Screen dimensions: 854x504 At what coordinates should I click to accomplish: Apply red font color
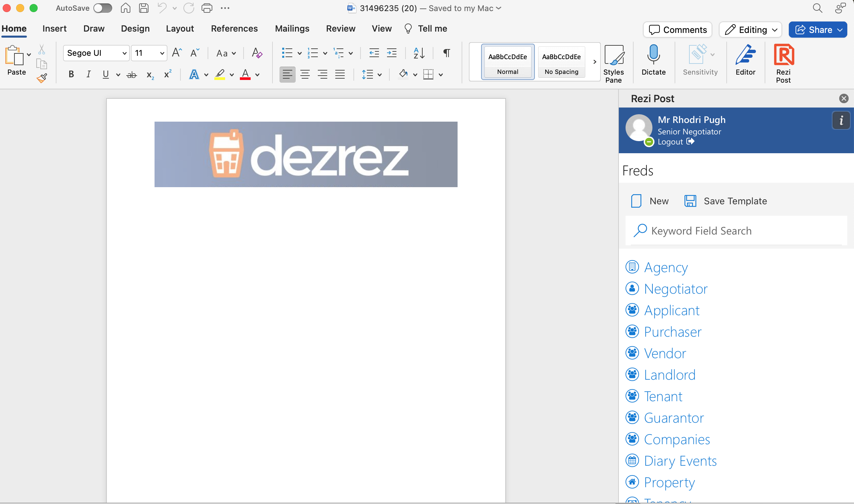(245, 74)
